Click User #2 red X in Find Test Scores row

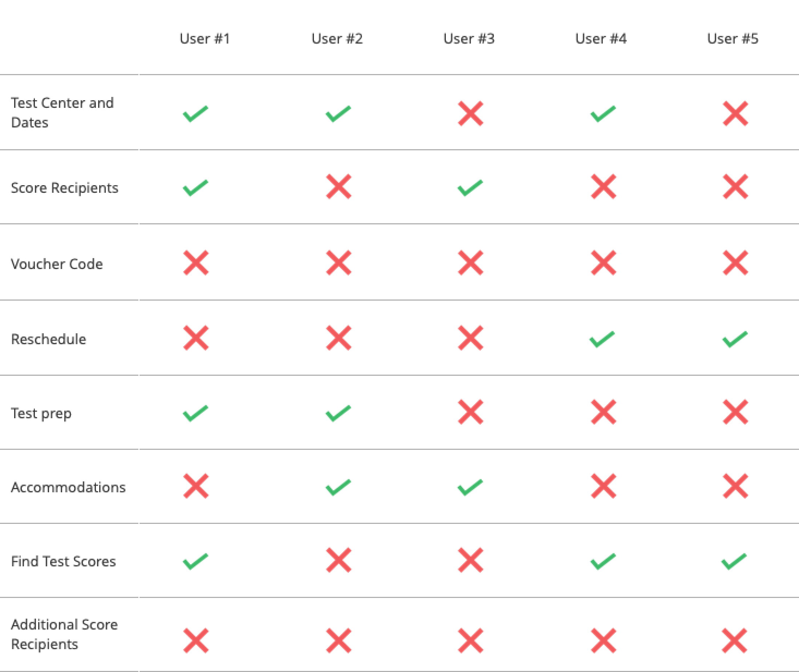point(339,560)
